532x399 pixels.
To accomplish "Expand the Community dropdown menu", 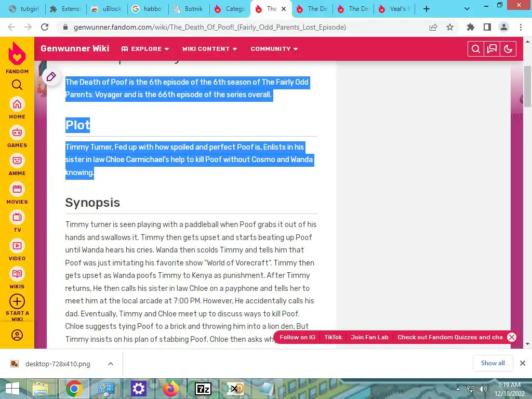I will tap(274, 49).
